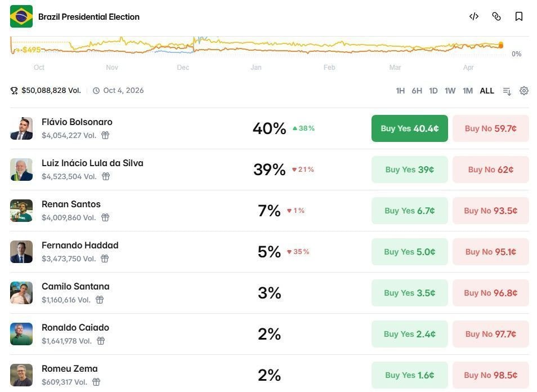This screenshot has height=392, width=537.
Task: Open the Luiz Inácio Lula da Silva name link
Action: (92, 163)
